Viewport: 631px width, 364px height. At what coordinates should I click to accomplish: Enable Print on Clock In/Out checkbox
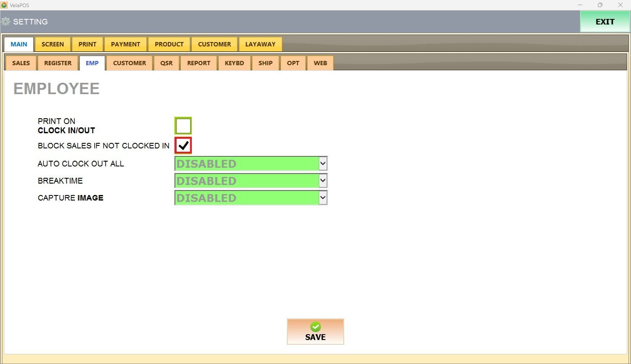(x=183, y=126)
